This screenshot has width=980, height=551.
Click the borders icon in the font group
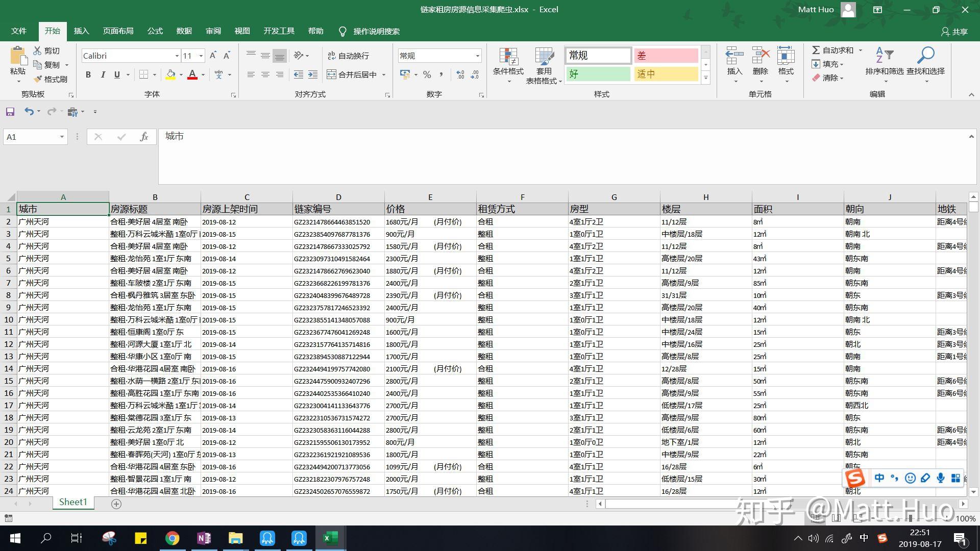coord(144,74)
